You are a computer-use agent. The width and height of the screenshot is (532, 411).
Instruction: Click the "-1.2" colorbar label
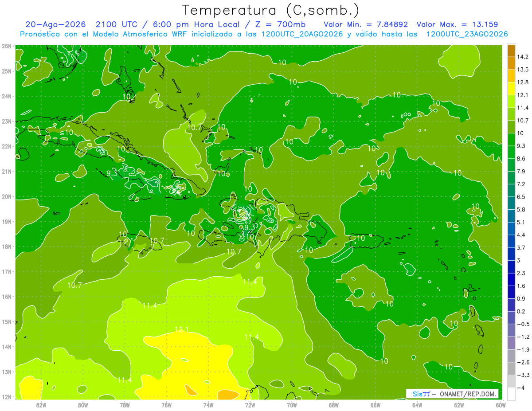[523, 337]
